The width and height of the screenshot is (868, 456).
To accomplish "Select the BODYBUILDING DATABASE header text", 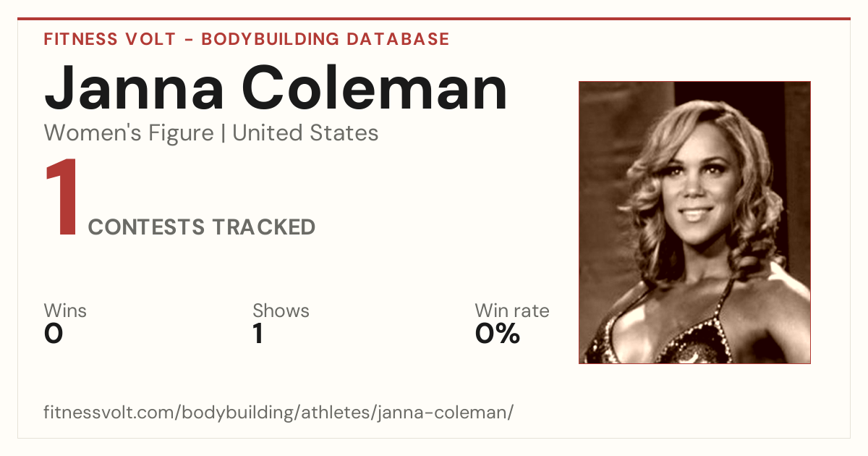I will [325, 39].
